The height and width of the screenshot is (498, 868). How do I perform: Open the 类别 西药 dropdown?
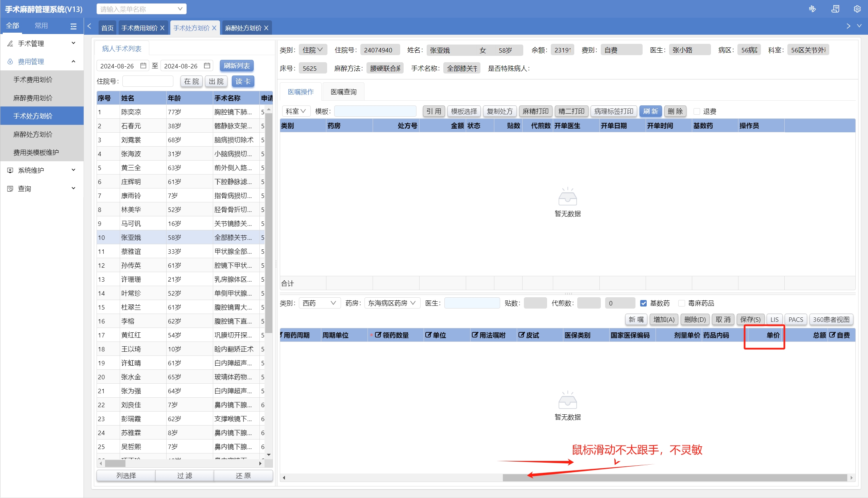click(x=319, y=303)
